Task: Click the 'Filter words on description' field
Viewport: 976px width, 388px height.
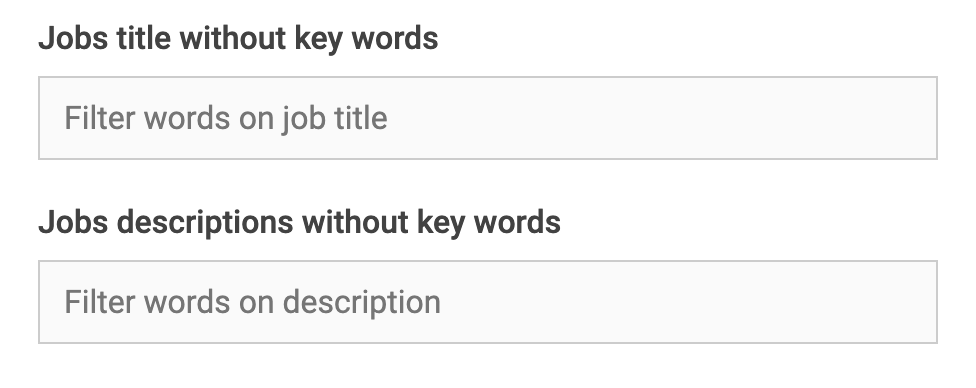Action: click(x=487, y=302)
